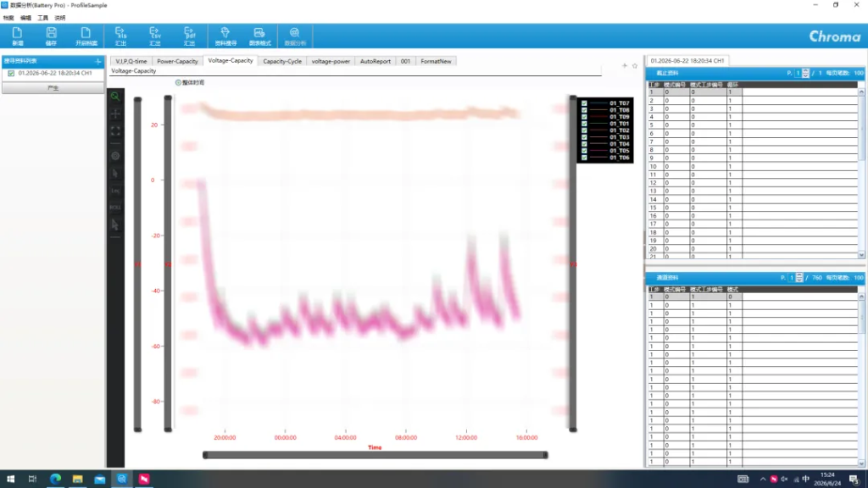Select row 5 in upper step table
This screenshot has height=488, width=868.
[x=753, y=125]
